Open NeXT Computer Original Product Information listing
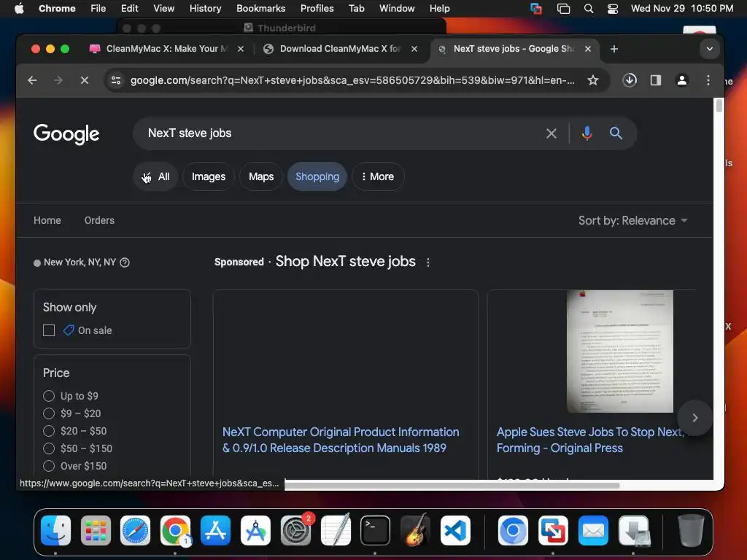 pos(341,440)
